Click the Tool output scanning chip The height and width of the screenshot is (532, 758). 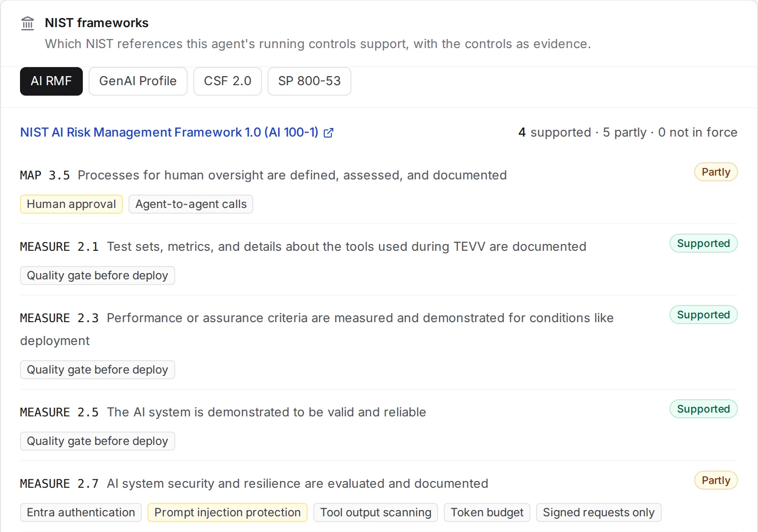(x=376, y=512)
